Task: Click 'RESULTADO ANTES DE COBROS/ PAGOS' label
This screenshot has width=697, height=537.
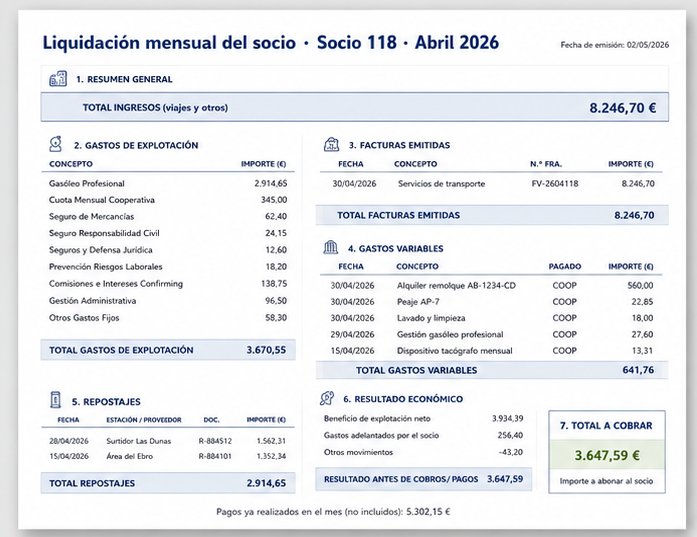Action: tap(401, 479)
